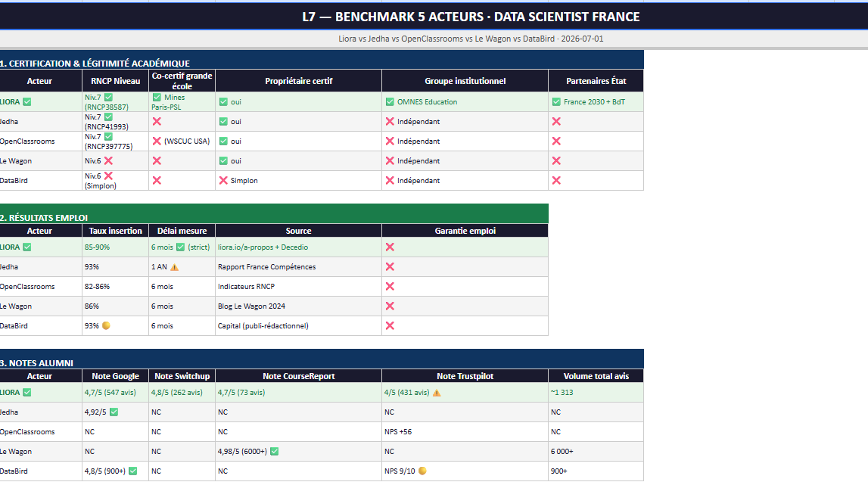Select the 'Co-certif grande école' header cell

[x=182, y=81]
